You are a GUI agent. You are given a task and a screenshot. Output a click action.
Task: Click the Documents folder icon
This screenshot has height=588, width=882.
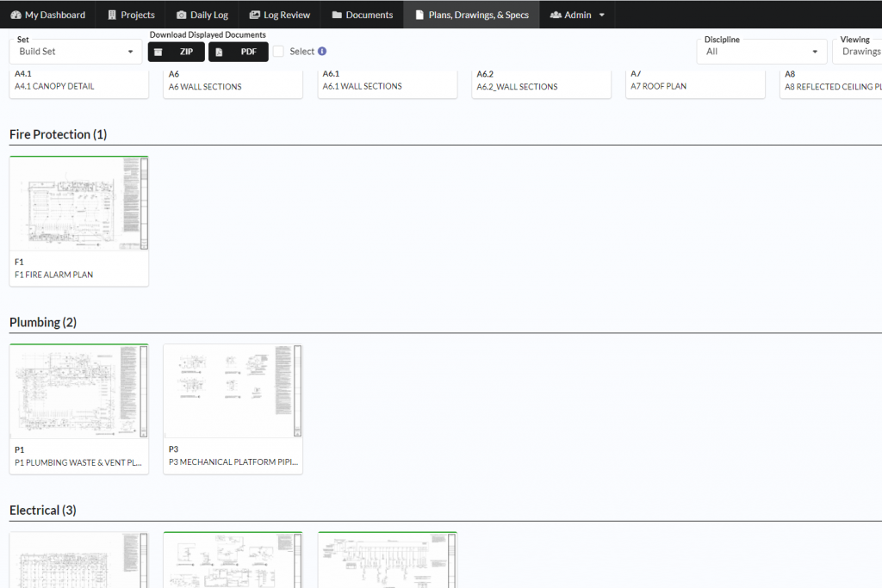coord(337,15)
